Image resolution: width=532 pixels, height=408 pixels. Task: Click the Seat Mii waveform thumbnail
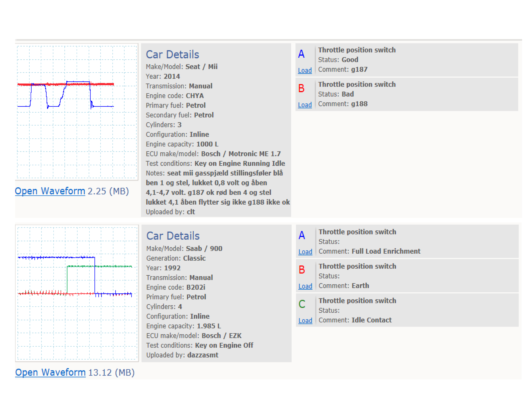tap(77, 112)
